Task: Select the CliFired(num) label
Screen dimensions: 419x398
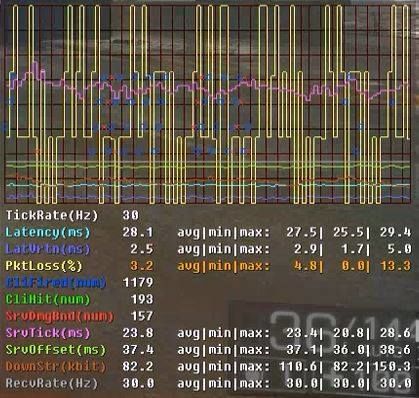Action: click(56, 283)
